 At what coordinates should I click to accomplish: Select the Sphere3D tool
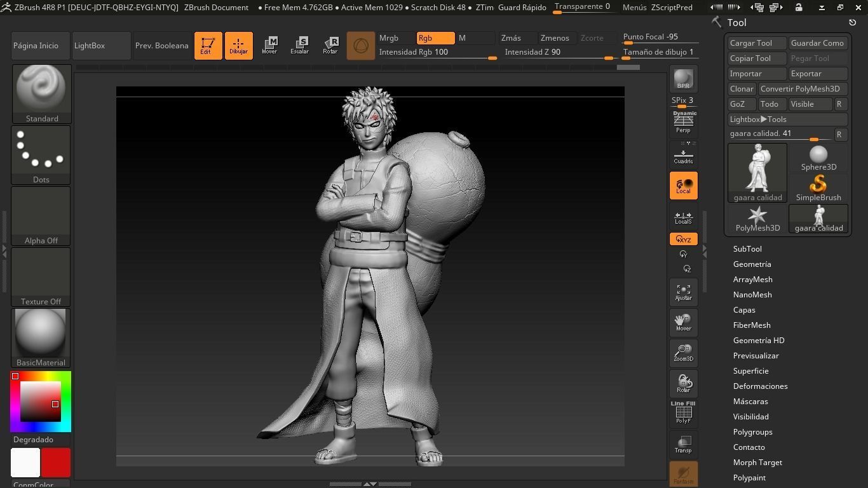pos(818,158)
